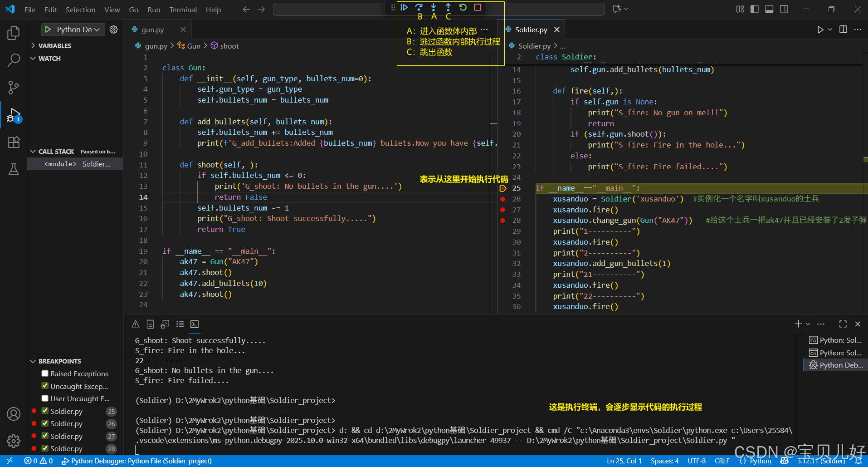The image size is (868, 467).
Task: Open the Testing flask view
Action: click(x=14, y=169)
